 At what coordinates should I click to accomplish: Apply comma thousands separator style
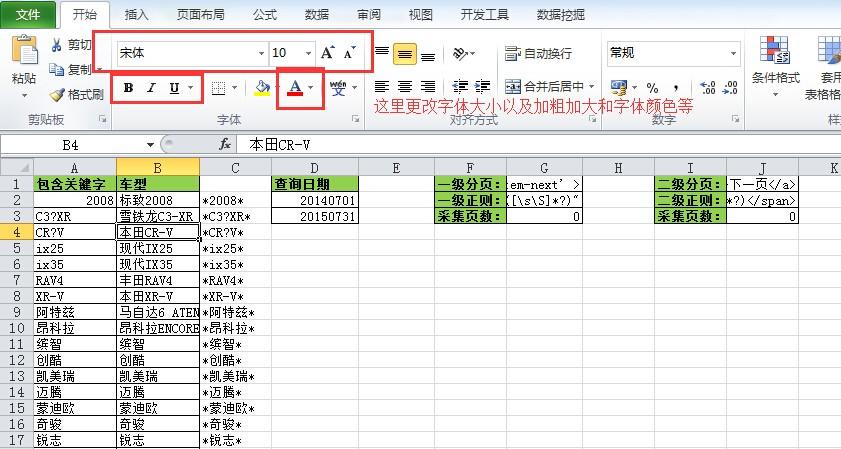pos(676,87)
